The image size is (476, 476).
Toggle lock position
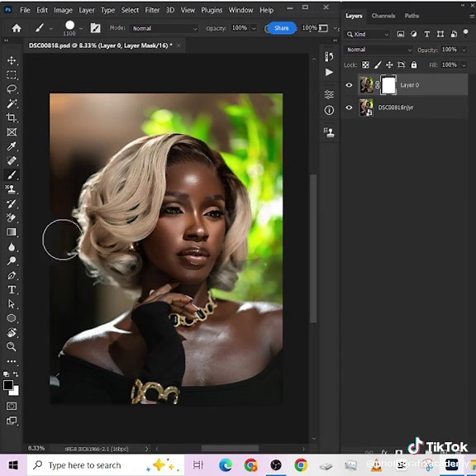389,64
